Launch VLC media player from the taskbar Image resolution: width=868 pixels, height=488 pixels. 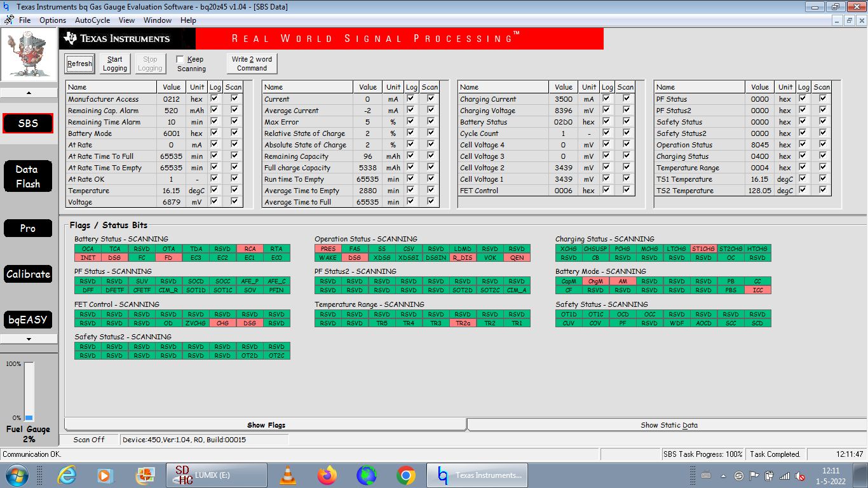pyautogui.click(x=288, y=475)
